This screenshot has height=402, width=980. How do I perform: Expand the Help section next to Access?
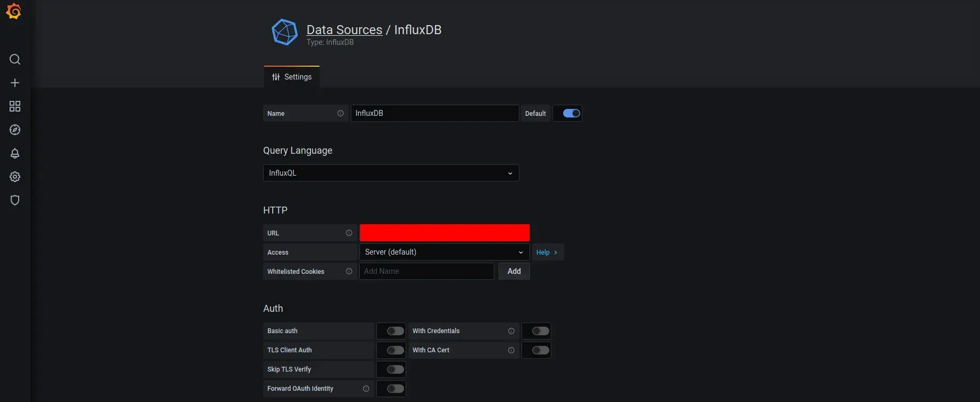point(547,252)
